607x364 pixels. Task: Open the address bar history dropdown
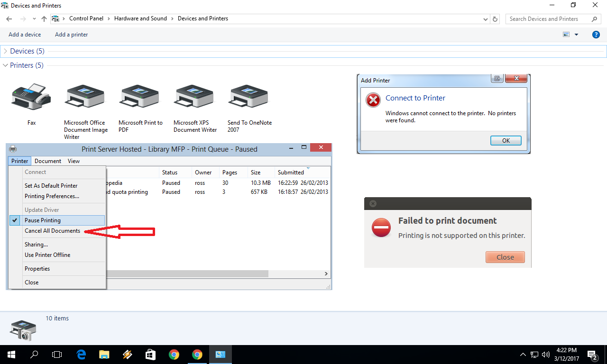pos(486,19)
